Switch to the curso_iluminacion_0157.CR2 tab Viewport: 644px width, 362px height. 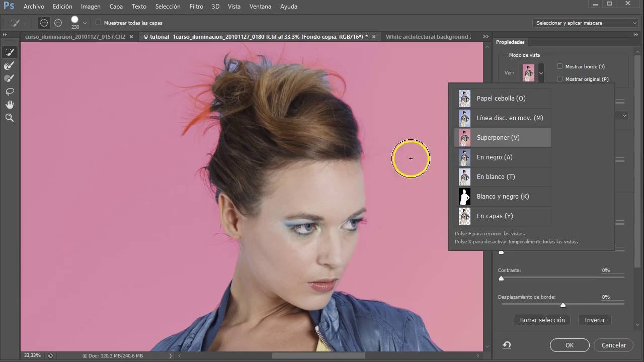[x=75, y=37]
